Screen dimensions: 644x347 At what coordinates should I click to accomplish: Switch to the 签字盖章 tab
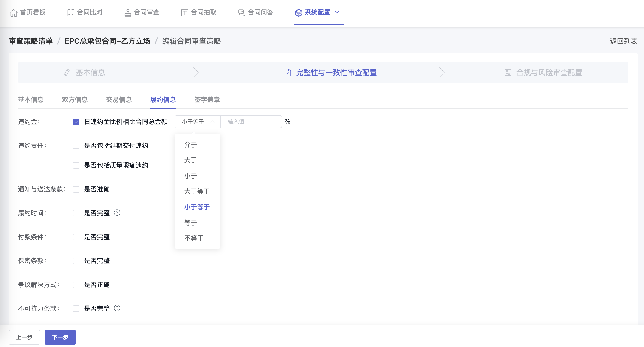(207, 100)
